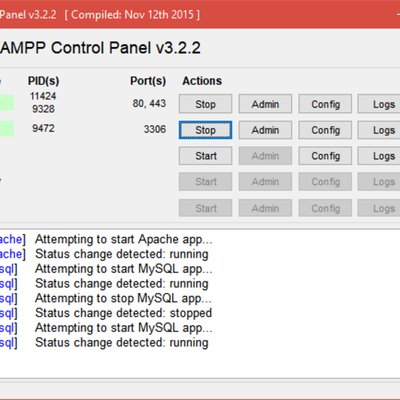The image size is (400, 400).
Task: View Logs for the ports 80, 443 row
Action: tap(380, 104)
